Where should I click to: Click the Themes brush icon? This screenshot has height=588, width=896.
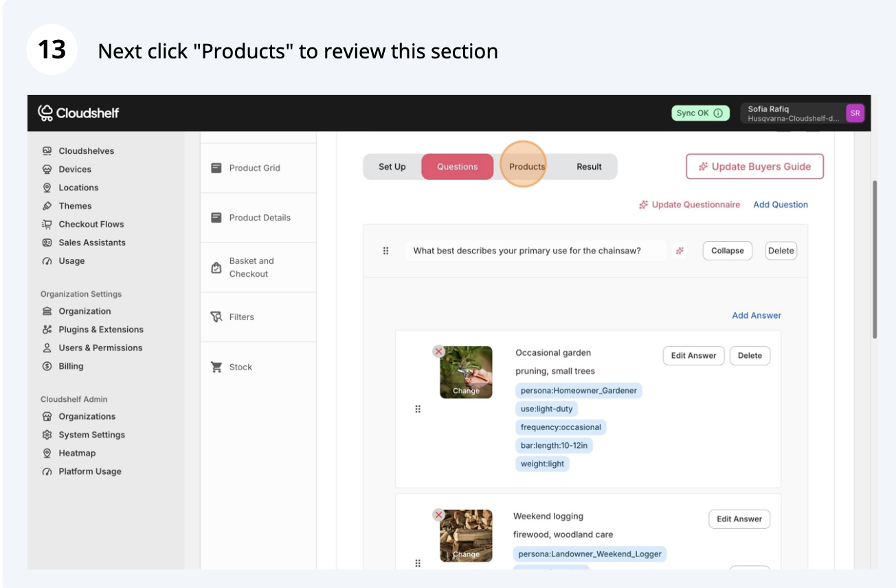(x=47, y=206)
